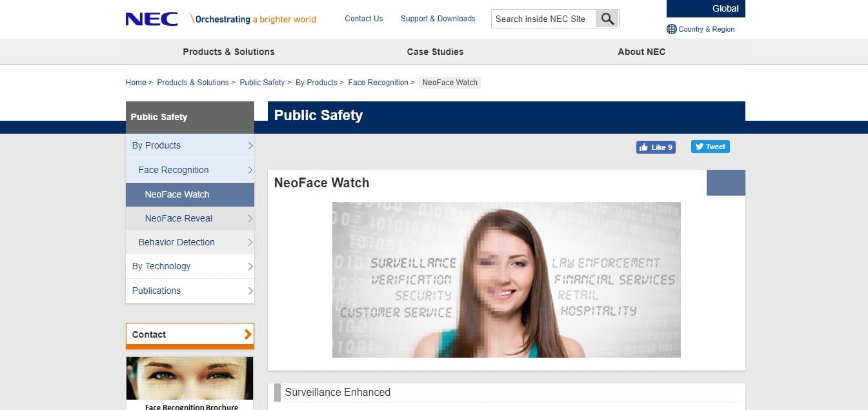868x410 pixels.
Task: Select Publications in sidebar
Action: pos(190,291)
